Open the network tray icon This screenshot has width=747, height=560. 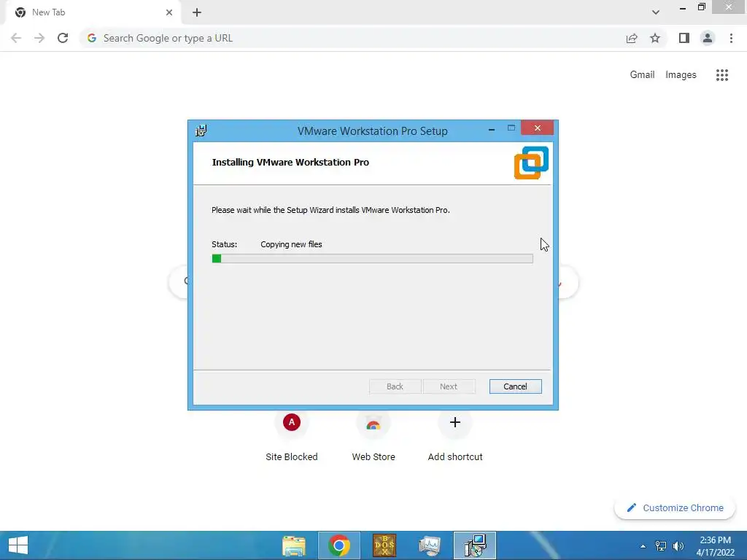661,546
